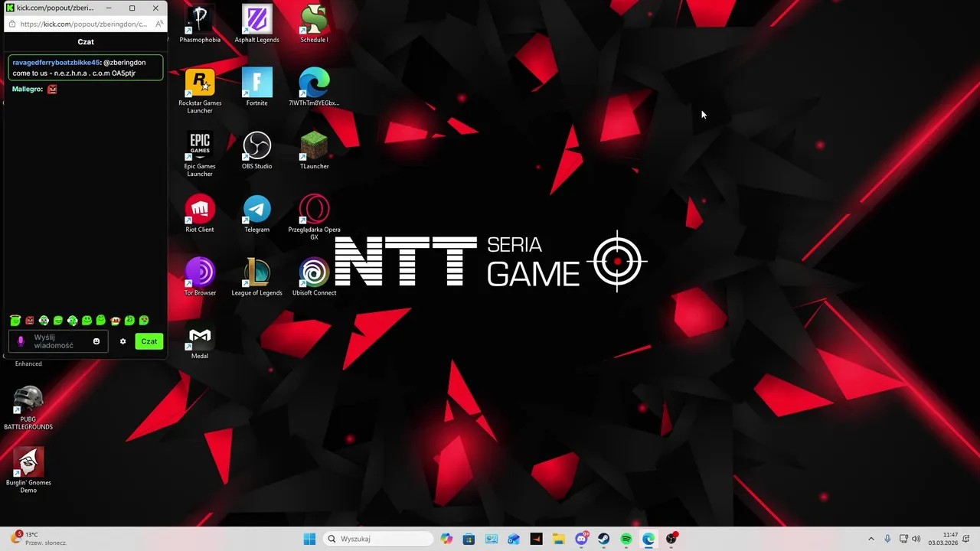Expand hidden system tray icons chevron
This screenshot has height=551, width=980.
point(871,539)
